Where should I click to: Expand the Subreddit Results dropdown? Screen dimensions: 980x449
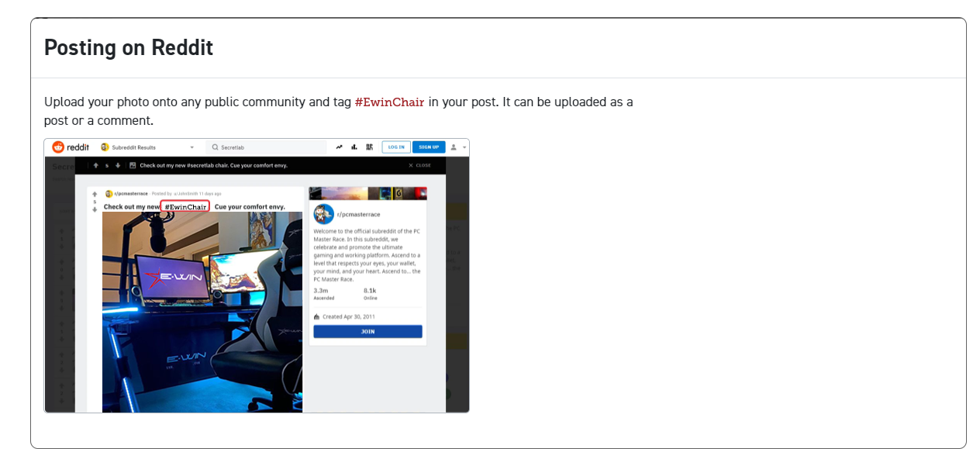(192, 147)
